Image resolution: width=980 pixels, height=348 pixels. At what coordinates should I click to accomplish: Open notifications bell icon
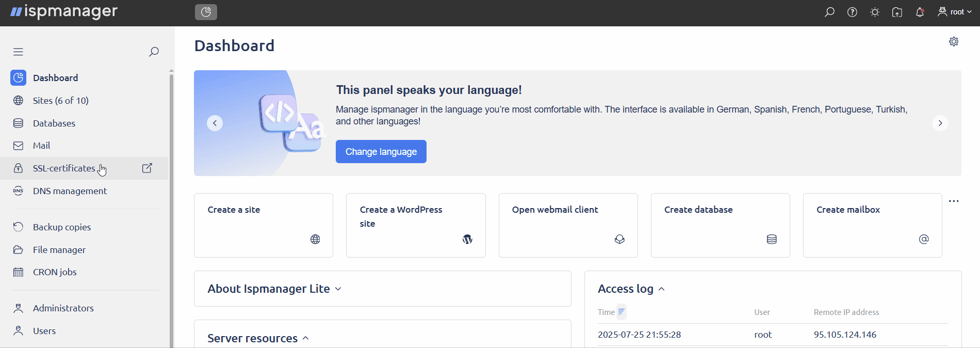tap(920, 12)
